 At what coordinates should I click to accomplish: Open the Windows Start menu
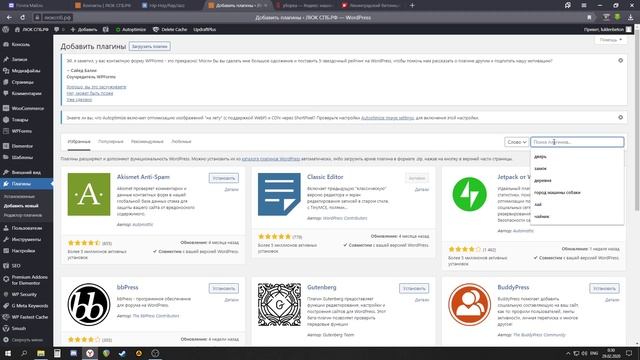(7, 353)
